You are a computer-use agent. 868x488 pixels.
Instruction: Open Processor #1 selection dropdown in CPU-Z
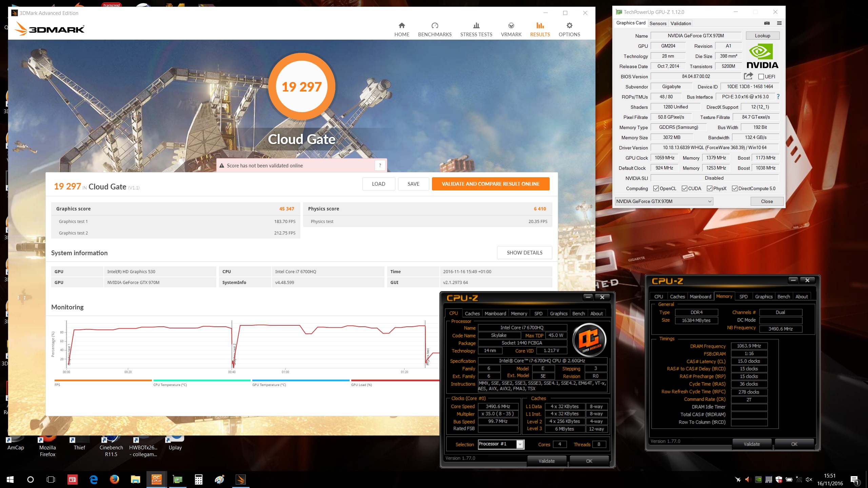pyautogui.click(x=501, y=444)
